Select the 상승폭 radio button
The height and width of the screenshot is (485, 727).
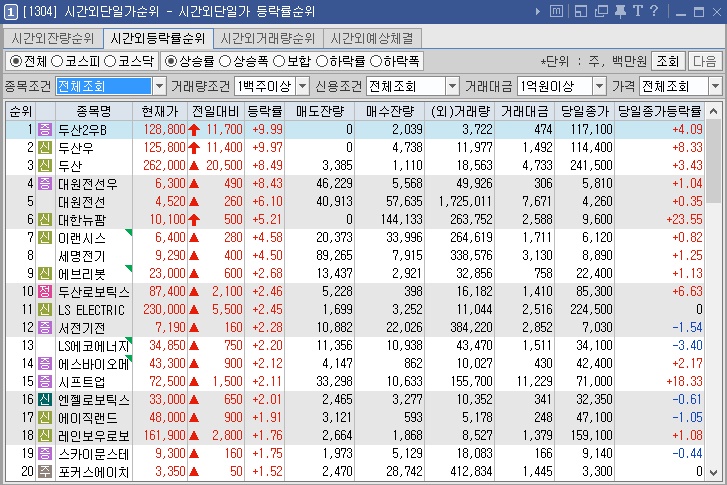pyautogui.click(x=225, y=61)
